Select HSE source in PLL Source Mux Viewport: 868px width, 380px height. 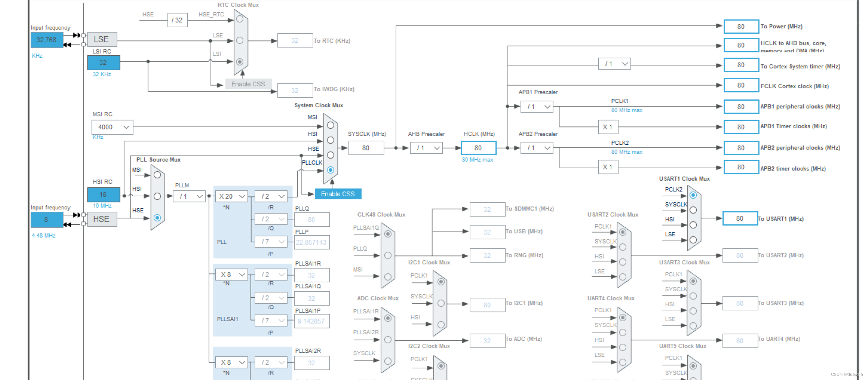tap(157, 218)
